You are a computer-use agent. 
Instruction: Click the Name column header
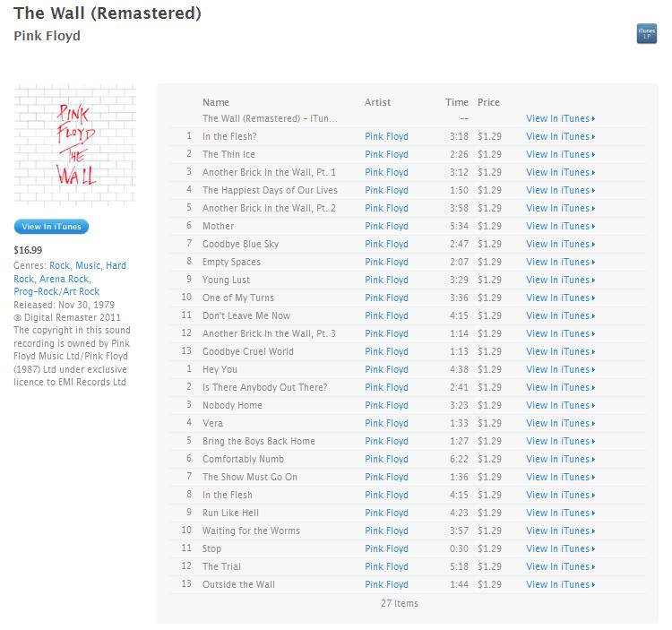(216, 102)
